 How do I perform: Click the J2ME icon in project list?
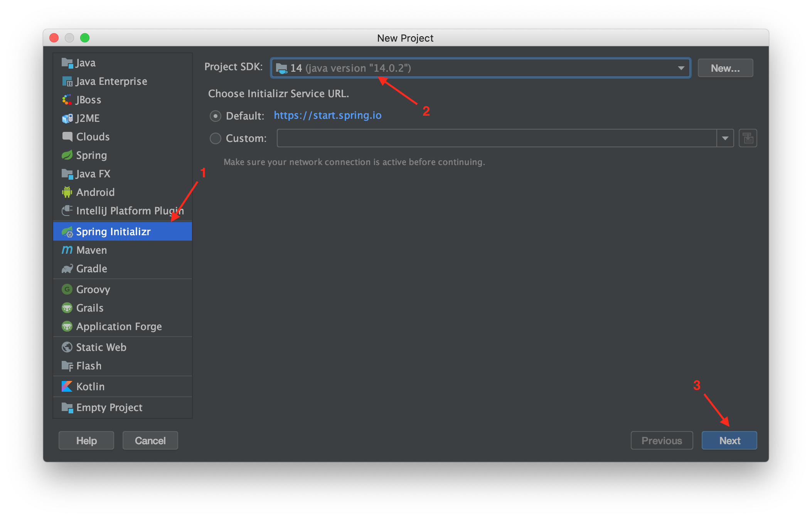pyautogui.click(x=67, y=118)
